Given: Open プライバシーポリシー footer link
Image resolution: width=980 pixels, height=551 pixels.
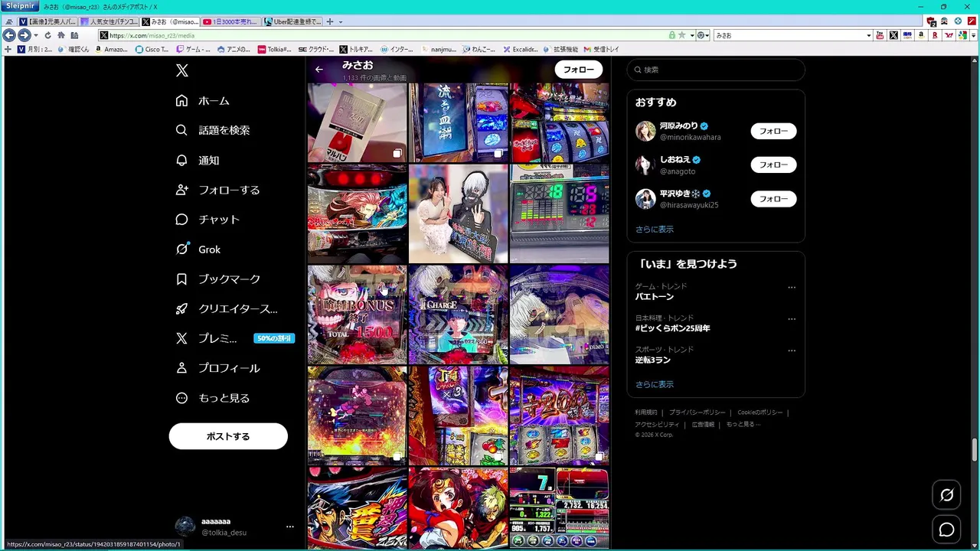Looking at the screenshot, I should 697,412.
